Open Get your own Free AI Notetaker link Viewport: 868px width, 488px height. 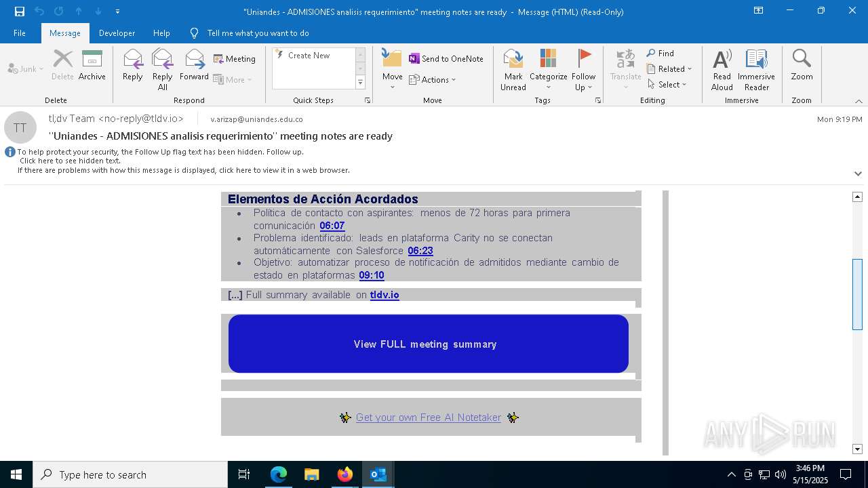click(x=429, y=418)
